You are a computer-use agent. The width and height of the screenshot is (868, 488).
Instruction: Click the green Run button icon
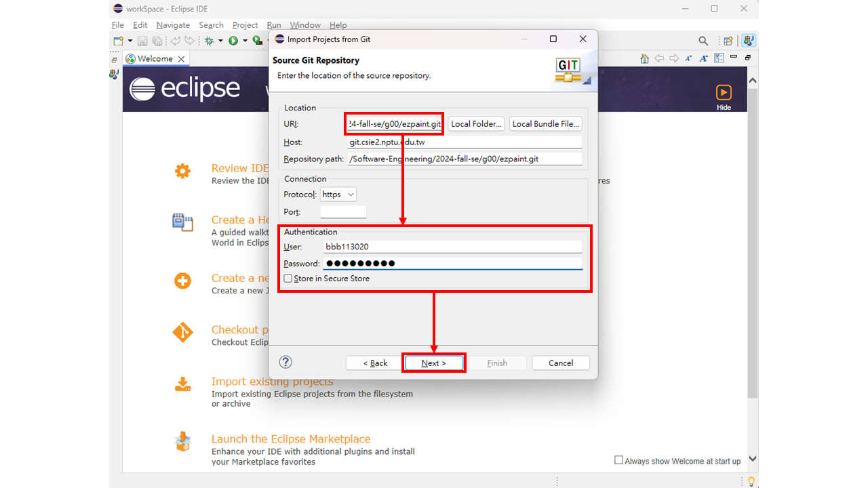233,41
